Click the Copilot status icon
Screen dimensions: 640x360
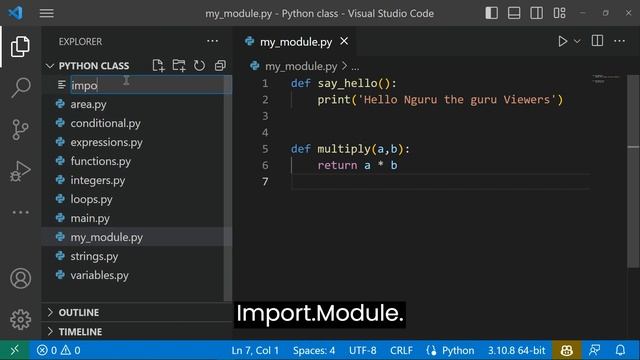pos(567,350)
